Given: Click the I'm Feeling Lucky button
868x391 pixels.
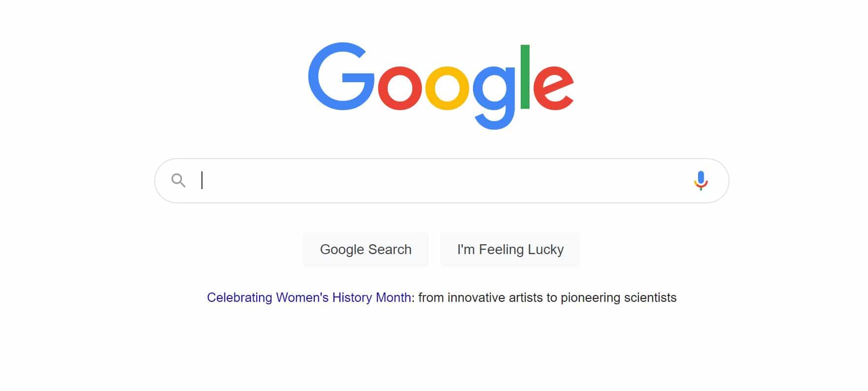Looking at the screenshot, I should coord(510,249).
